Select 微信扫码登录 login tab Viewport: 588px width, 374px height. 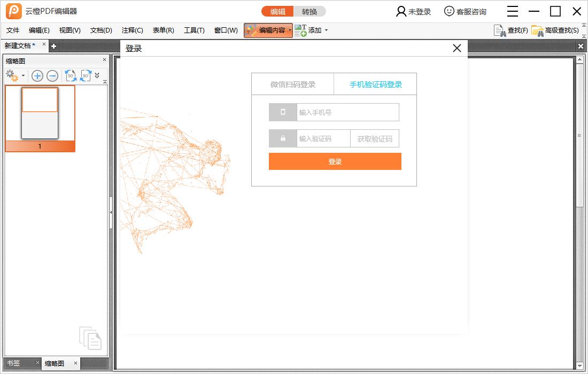click(292, 84)
